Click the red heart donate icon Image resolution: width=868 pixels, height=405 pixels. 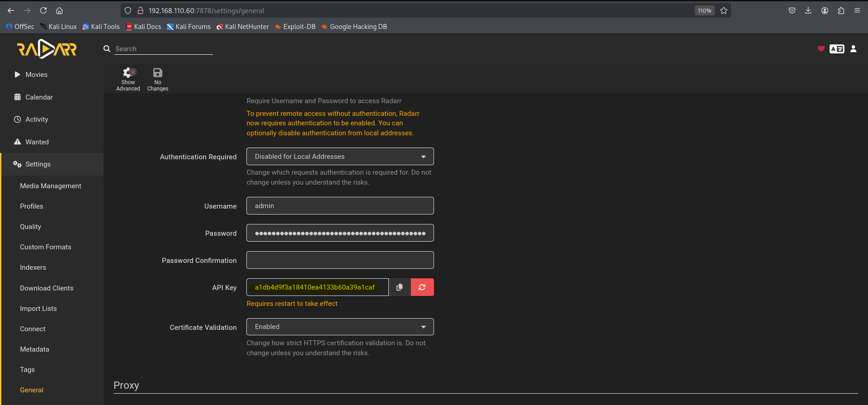821,49
